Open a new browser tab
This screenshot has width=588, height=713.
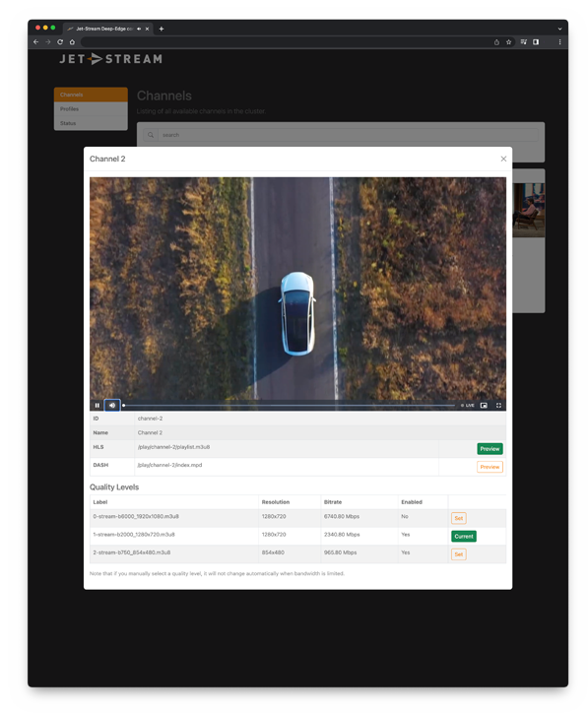point(161,29)
